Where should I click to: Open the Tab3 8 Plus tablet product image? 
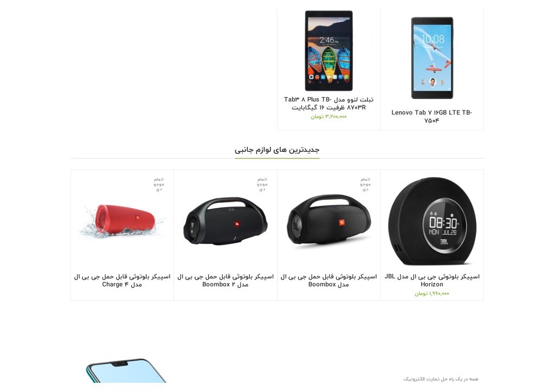(x=329, y=50)
